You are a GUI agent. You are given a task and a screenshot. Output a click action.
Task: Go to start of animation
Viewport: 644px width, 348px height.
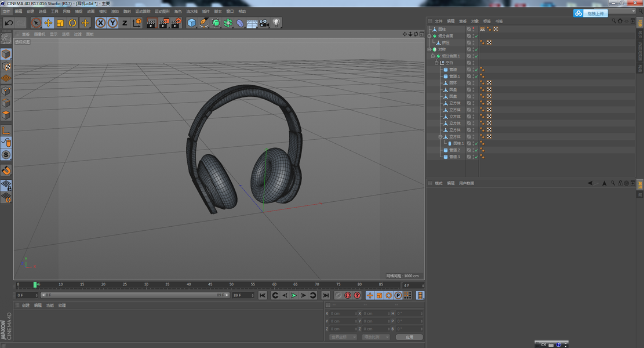pyautogui.click(x=263, y=295)
